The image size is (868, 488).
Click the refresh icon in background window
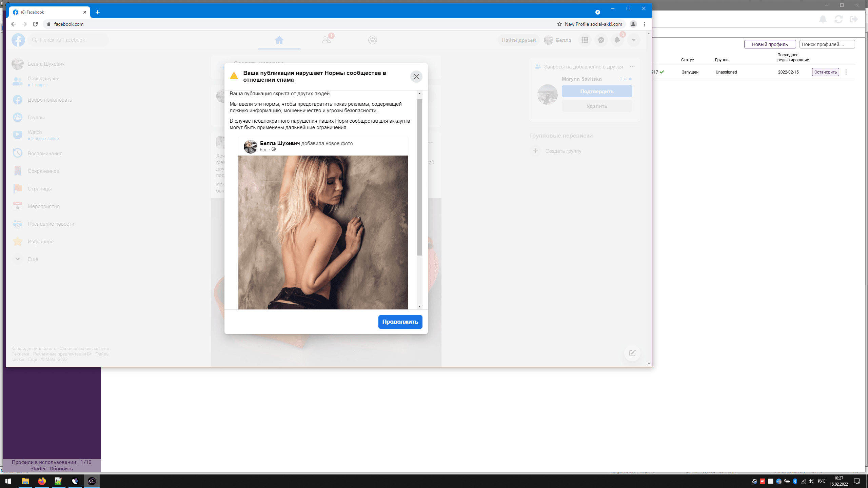839,19
